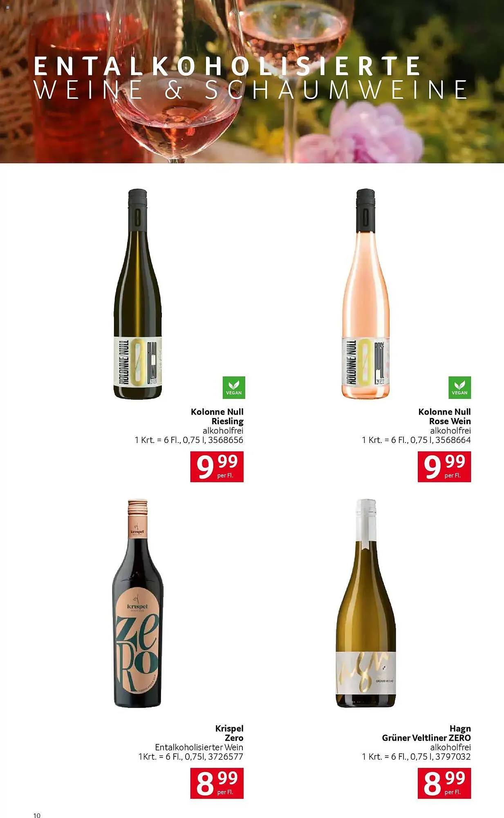Select the Kolonne Null Rose bottle image
The image size is (504, 818).
365,294
